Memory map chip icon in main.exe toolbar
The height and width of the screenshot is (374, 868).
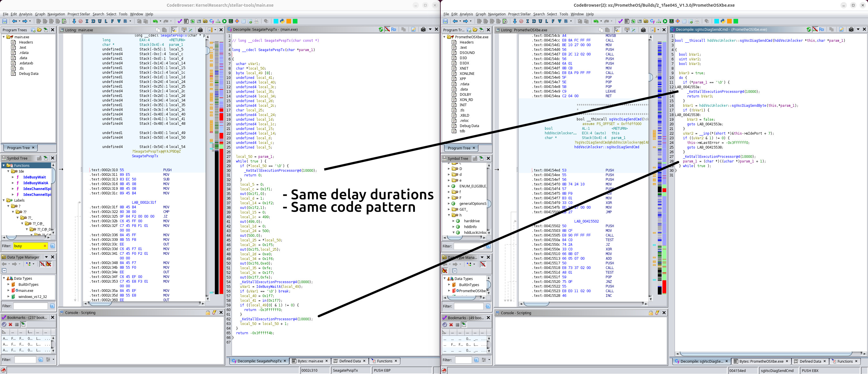click(231, 21)
